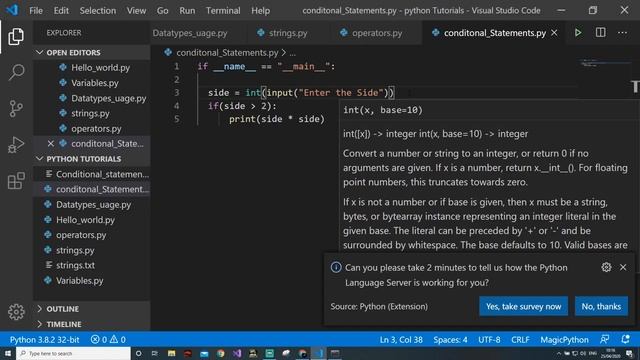Open the Extensions view
Image resolution: width=640 pixels, height=360 pixels.
point(16,180)
